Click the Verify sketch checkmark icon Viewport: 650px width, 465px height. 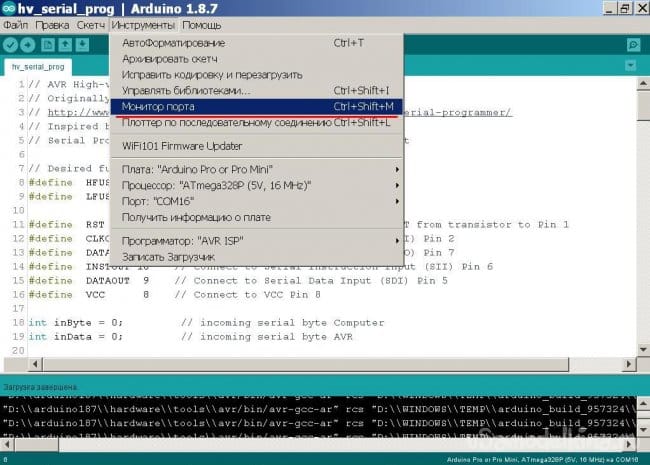(x=11, y=45)
